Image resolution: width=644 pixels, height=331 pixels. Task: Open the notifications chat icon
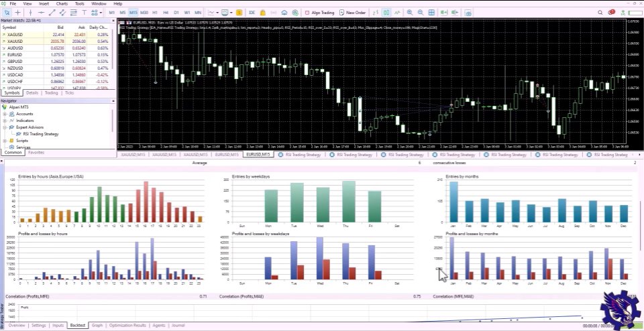(x=612, y=13)
